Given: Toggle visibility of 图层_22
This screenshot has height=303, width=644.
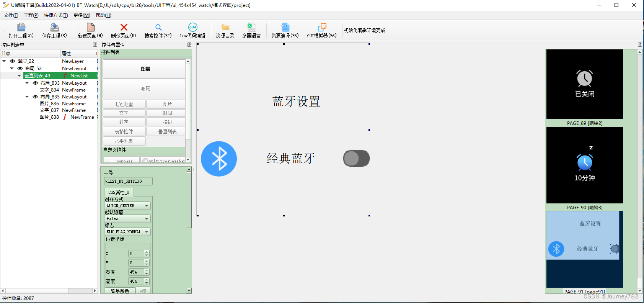Looking at the screenshot, I should 13,61.
